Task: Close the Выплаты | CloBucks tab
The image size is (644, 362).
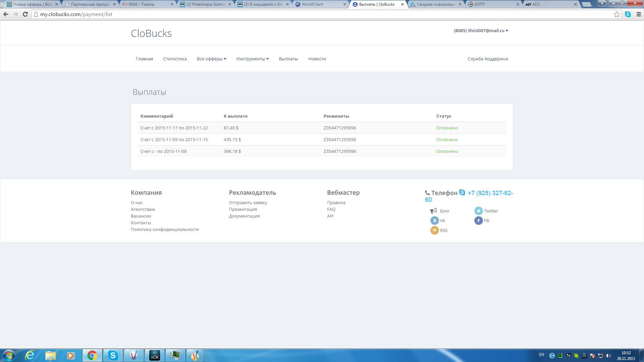Action: (402, 4)
